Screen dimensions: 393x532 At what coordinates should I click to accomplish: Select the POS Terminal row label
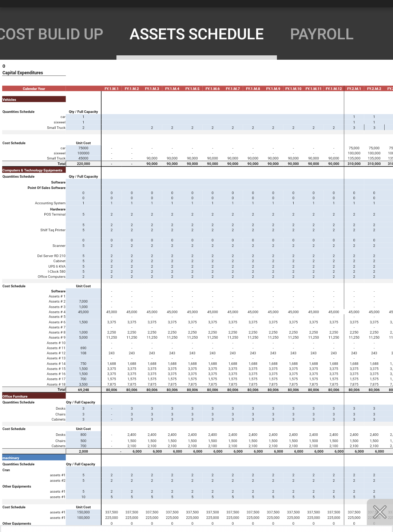(x=55, y=214)
